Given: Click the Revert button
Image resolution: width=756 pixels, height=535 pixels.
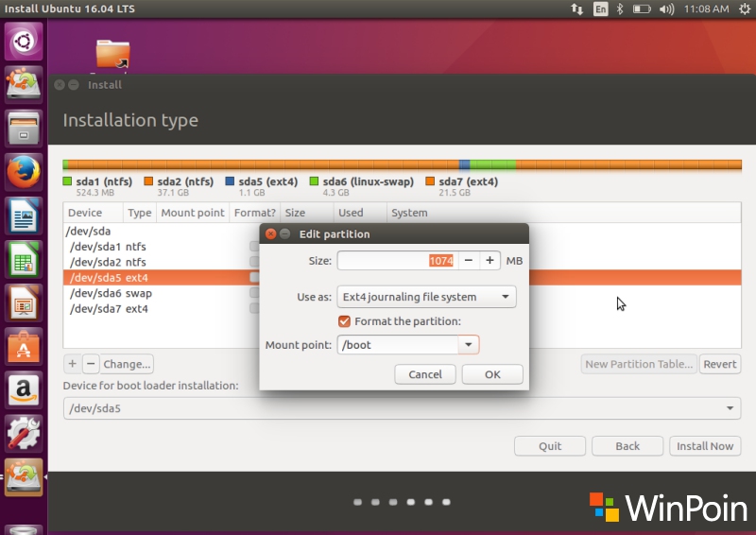Looking at the screenshot, I should [720, 364].
